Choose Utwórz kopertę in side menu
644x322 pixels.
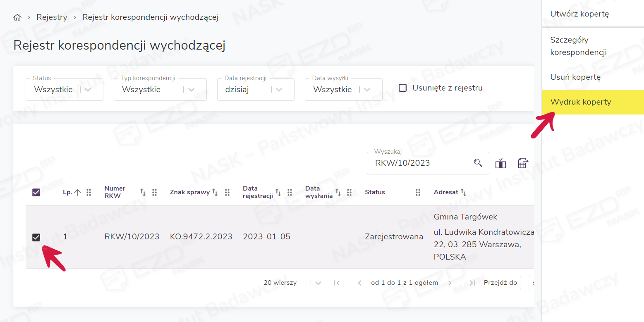click(x=579, y=14)
